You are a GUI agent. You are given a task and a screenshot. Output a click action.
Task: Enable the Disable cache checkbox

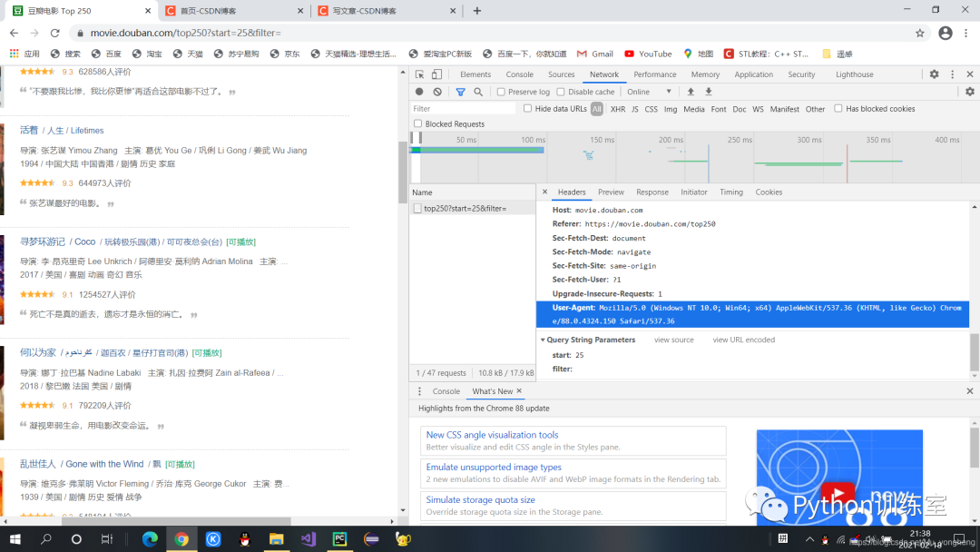[561, 92]
